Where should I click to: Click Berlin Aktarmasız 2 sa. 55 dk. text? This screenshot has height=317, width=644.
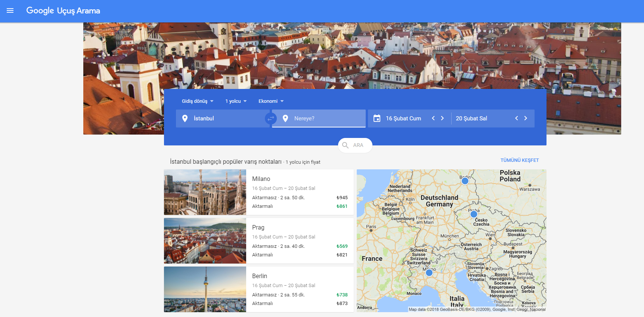pos(278,295)
